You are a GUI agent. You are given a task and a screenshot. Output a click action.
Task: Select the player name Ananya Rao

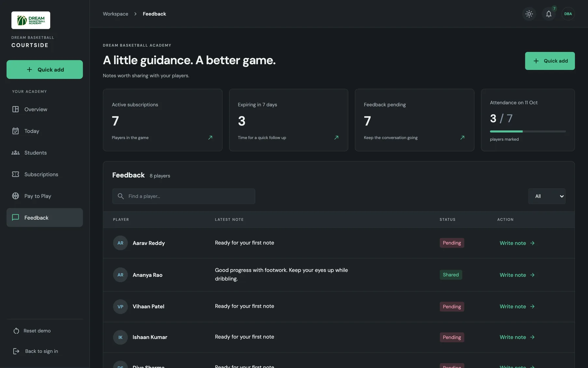147,275
